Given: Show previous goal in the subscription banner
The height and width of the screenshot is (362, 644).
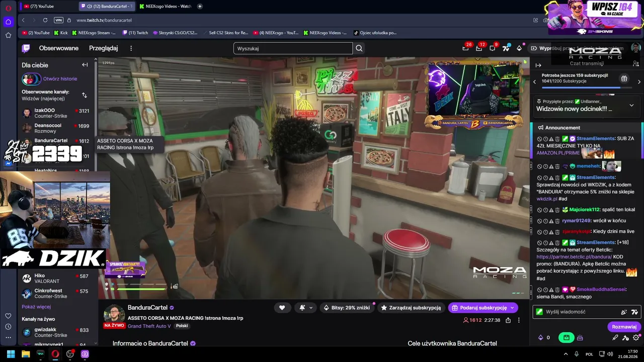Looking at the screenshot, I should click(535, 81).
